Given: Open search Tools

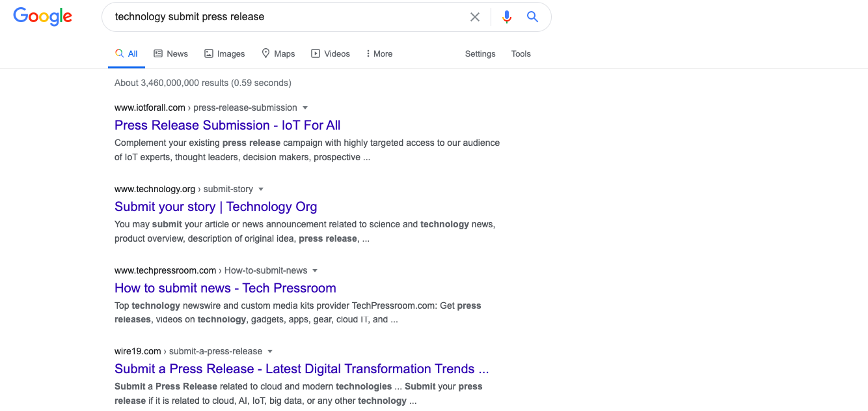Looking at the screenshot, I should point(521,54).
